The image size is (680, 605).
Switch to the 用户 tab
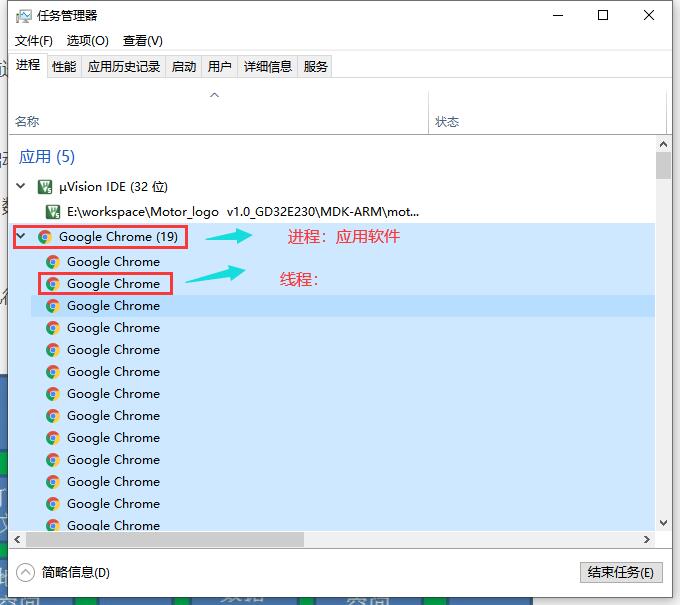pyautogui.click(x=219, y=66)
